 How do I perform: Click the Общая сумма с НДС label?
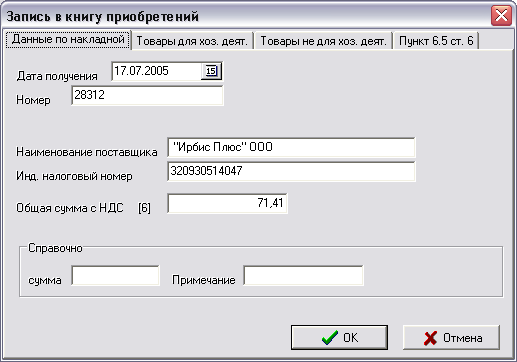[x=70, y=208]
